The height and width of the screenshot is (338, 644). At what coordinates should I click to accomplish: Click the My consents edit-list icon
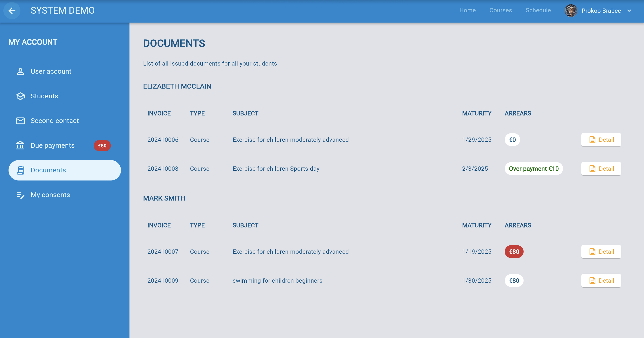20,195
